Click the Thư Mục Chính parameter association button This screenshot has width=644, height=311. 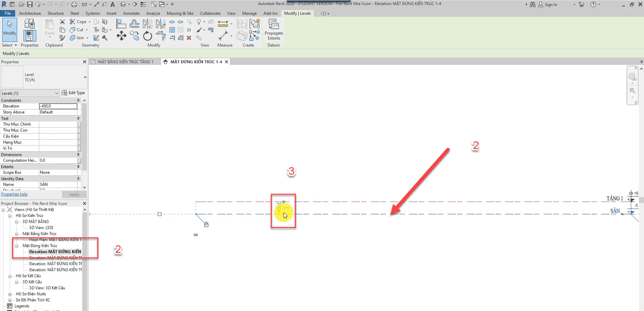click(80, 124)
